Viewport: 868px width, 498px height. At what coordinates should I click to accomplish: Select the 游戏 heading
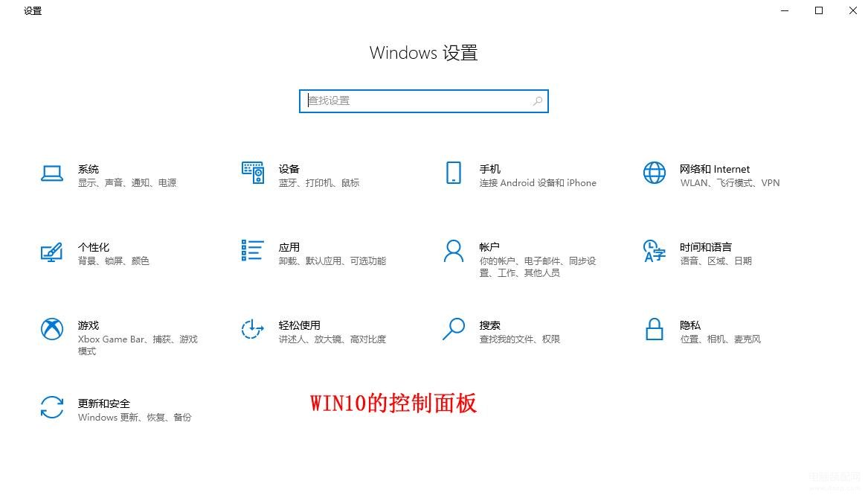(89, 325)
